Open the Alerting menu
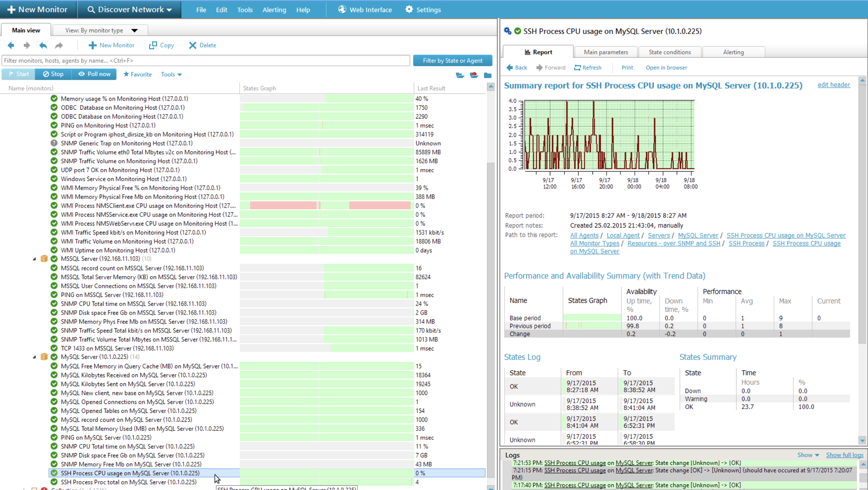868x490 pixels. point(274,10)
